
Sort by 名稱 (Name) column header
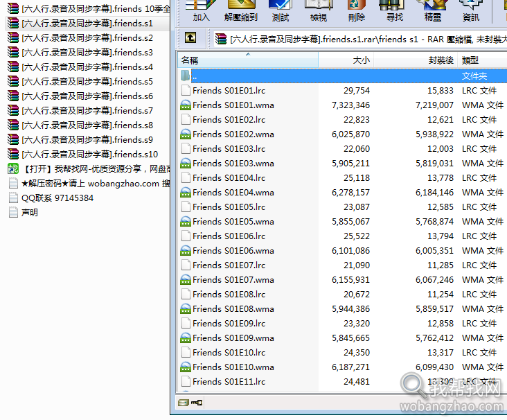(248, 60)
